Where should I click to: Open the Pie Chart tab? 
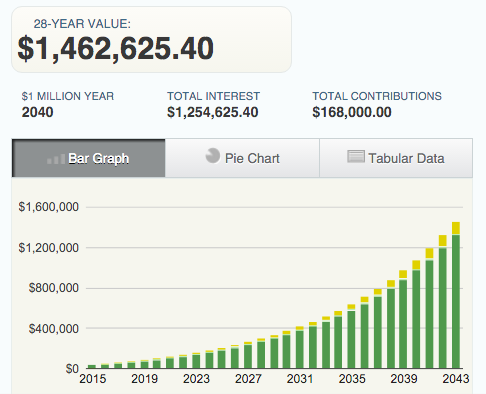(x=242, y=158)
